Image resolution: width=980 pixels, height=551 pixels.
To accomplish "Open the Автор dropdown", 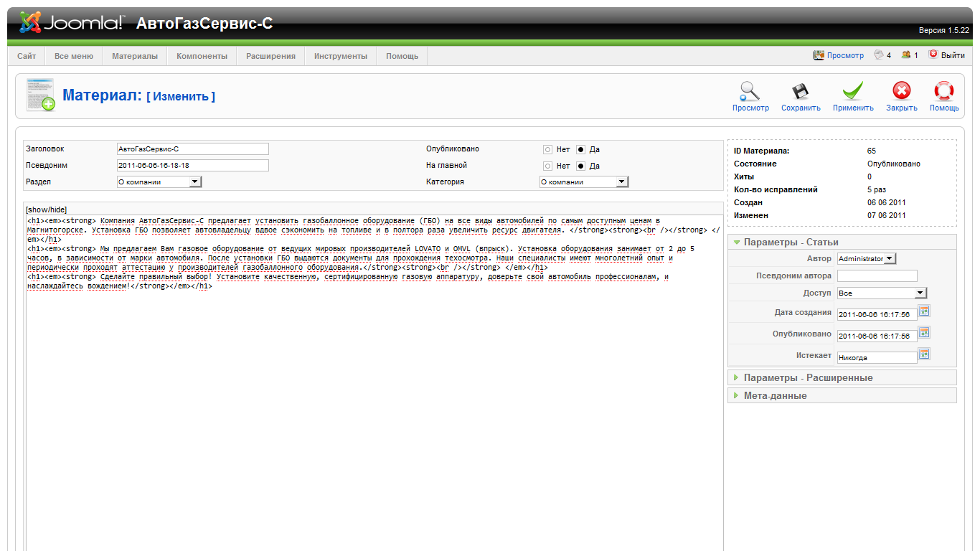I will [867, 258].
